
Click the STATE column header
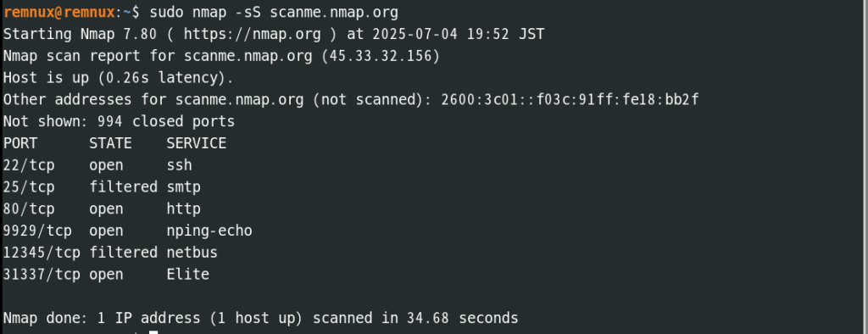pos(111,143)
